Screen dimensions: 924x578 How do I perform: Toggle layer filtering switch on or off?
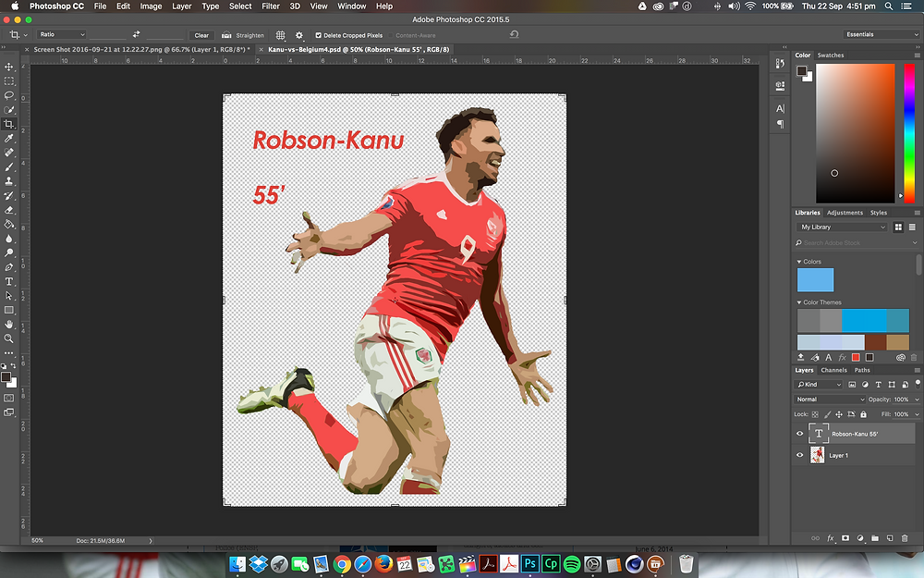918,383
